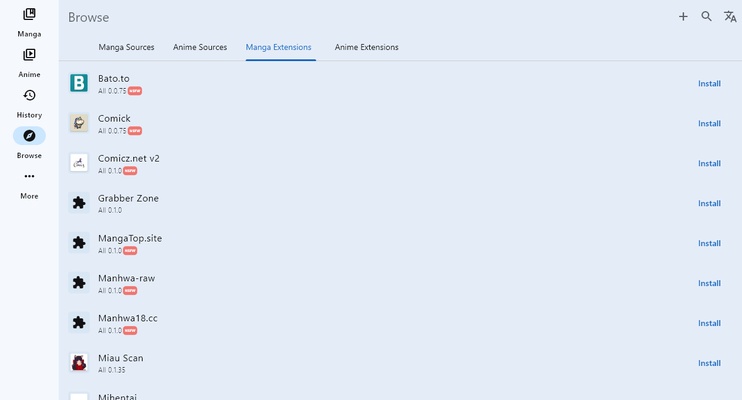Open the Manga library icon

click(x=29, y=14)
